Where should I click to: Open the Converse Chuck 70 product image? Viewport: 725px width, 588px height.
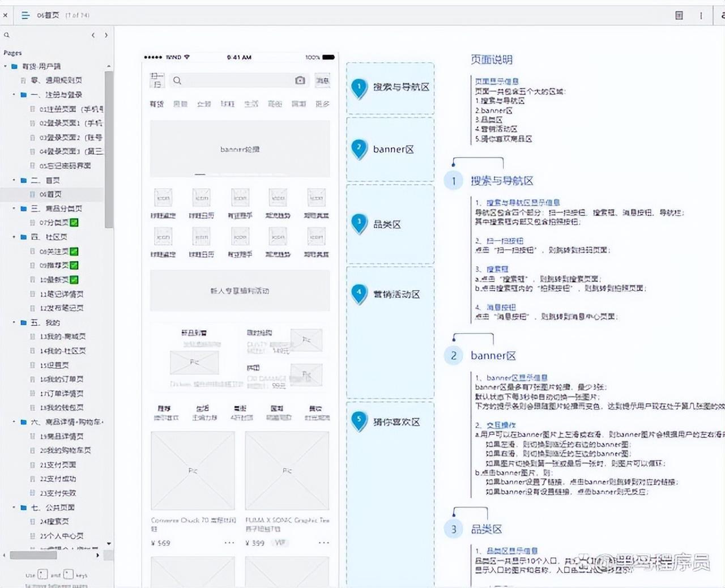[x=193, y=471]
